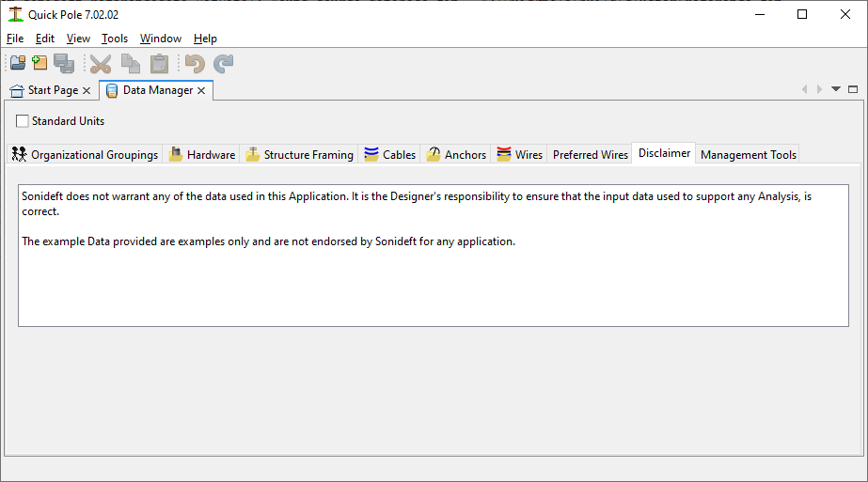This screenshot has height=482, width=868.
Task: Open the Preferred Wires tab
Action: 590,154
